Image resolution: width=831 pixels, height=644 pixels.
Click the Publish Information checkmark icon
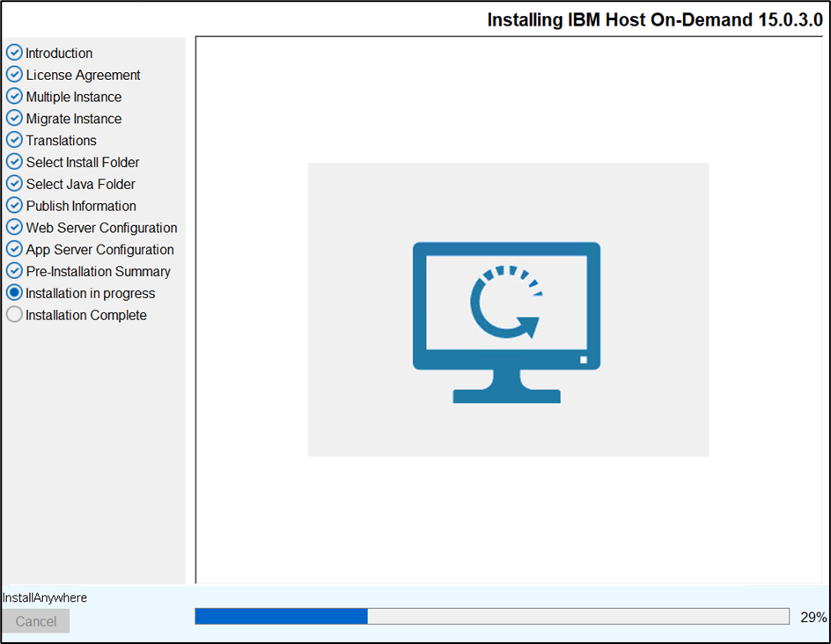point(14,206)
